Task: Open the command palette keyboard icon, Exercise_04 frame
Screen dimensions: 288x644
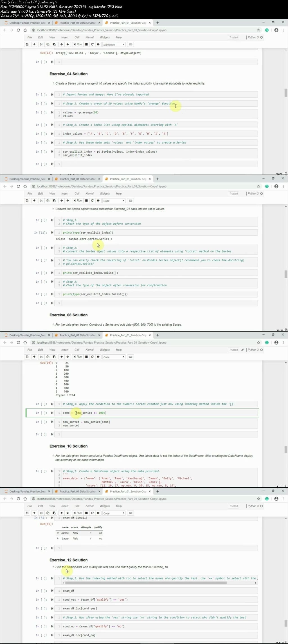Action: point(130,44)
